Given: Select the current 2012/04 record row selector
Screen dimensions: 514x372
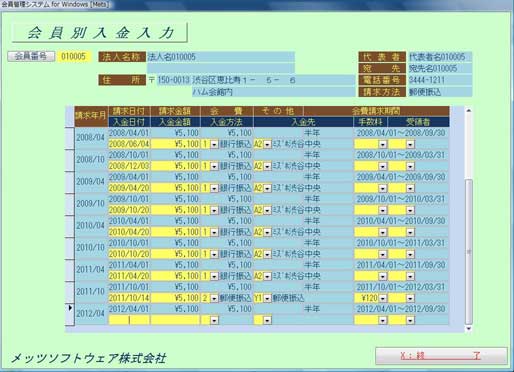Looking at the screenshot, I should point(70,314).
